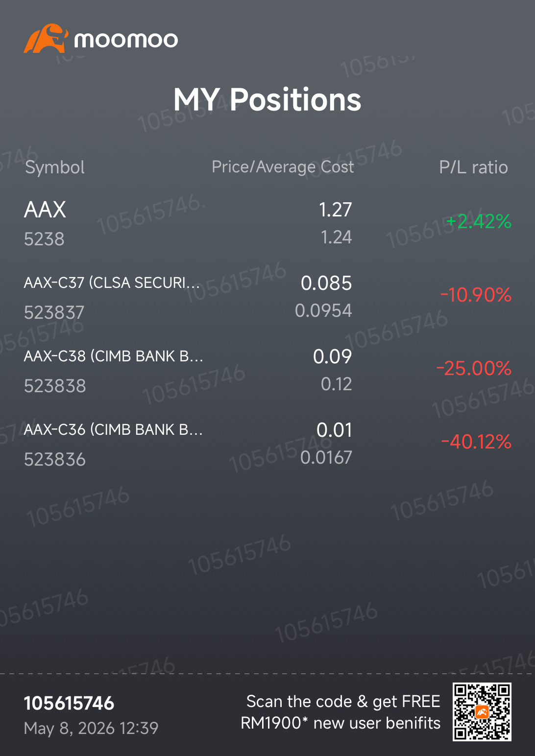Screen dimensions: 535x756
Task: Click the stock code 5238
Action: (x=44, y=239)
